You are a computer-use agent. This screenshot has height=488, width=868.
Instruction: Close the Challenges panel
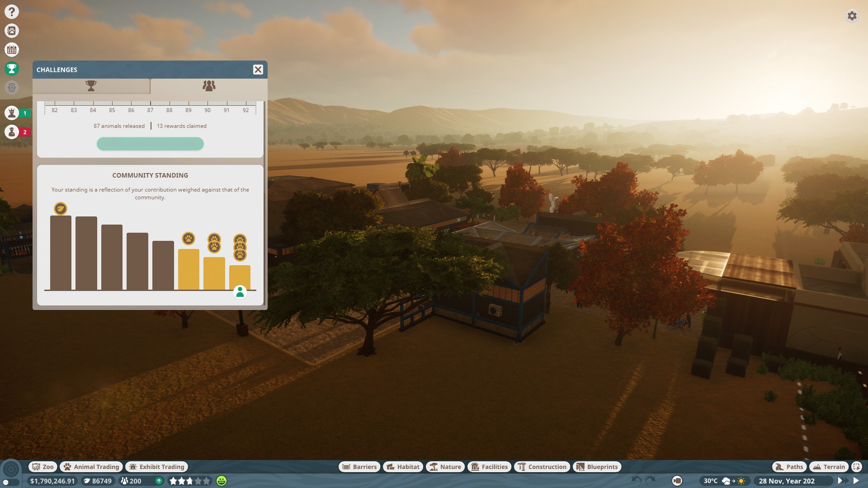click(x=258, y=70)
